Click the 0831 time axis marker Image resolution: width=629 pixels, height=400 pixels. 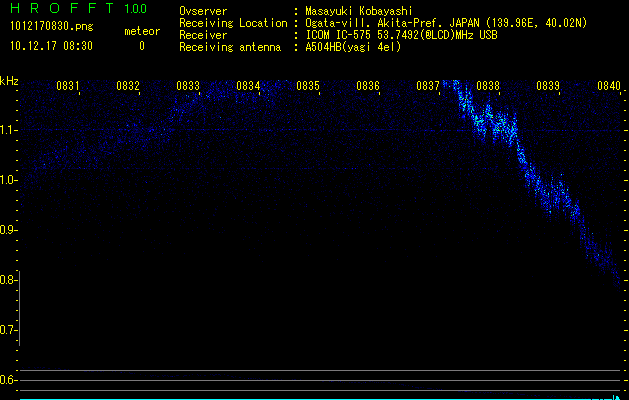67,86
